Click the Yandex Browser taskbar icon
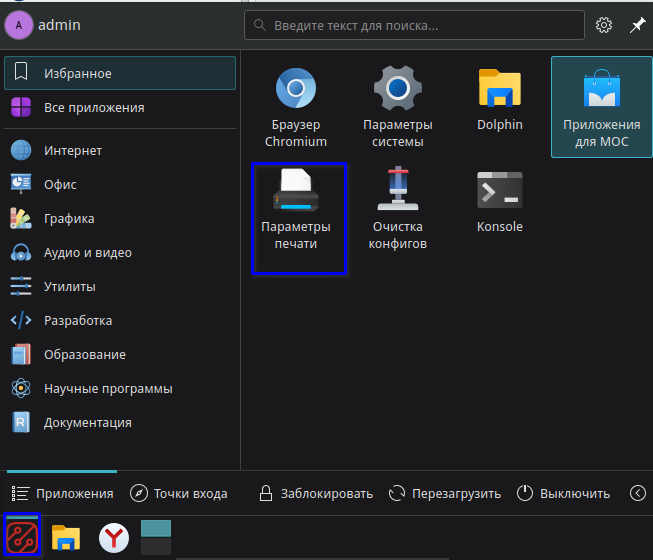Image resolution: width=653 pixels, height=560 pixels. pos(113,539)
